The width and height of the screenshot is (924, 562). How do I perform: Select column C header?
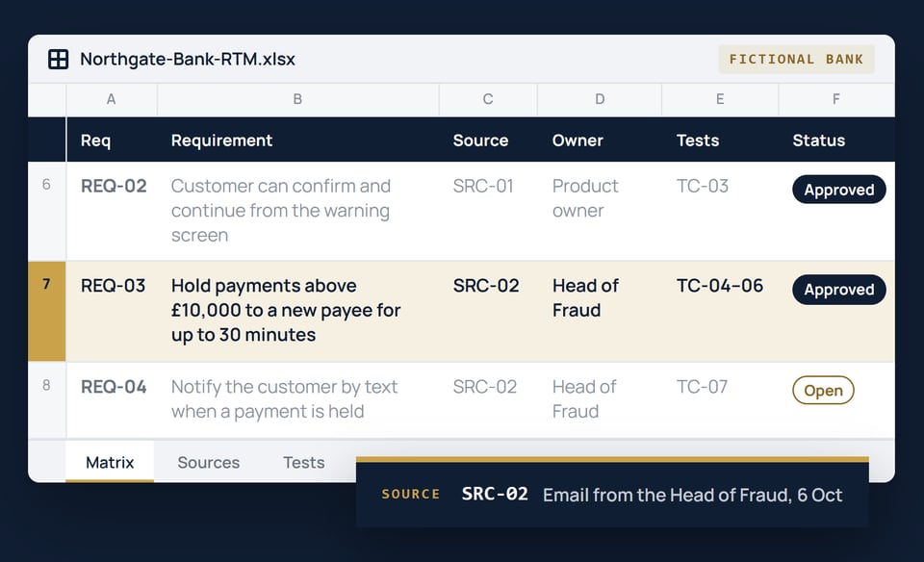(x=488, y=99)
